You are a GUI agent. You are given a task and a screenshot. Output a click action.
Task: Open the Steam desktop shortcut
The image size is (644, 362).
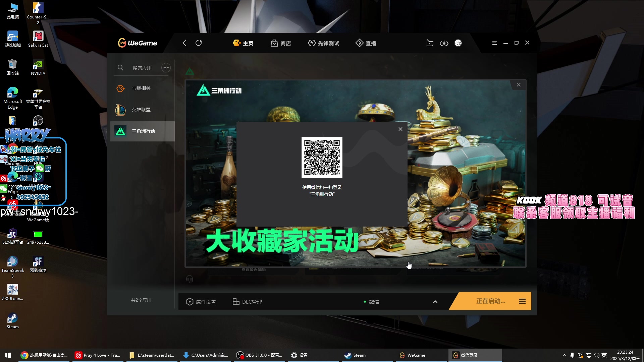[x=13, y=321]
